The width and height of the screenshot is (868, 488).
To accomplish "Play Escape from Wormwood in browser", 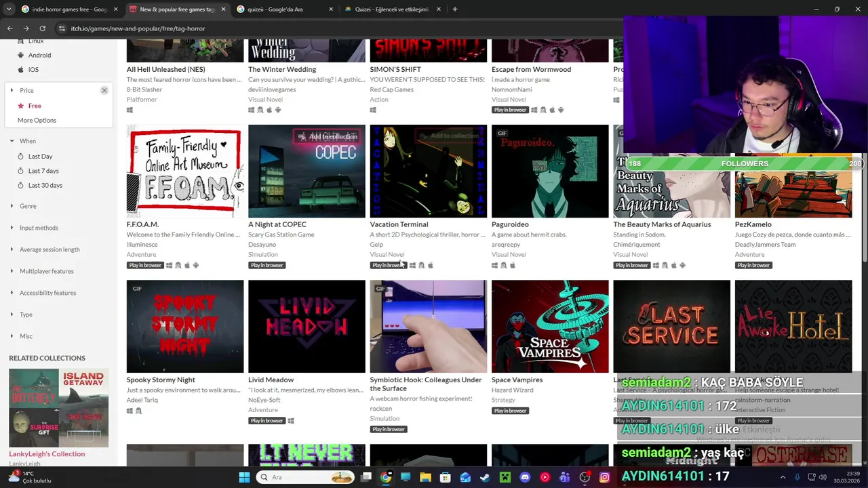I will click(510, 110).
